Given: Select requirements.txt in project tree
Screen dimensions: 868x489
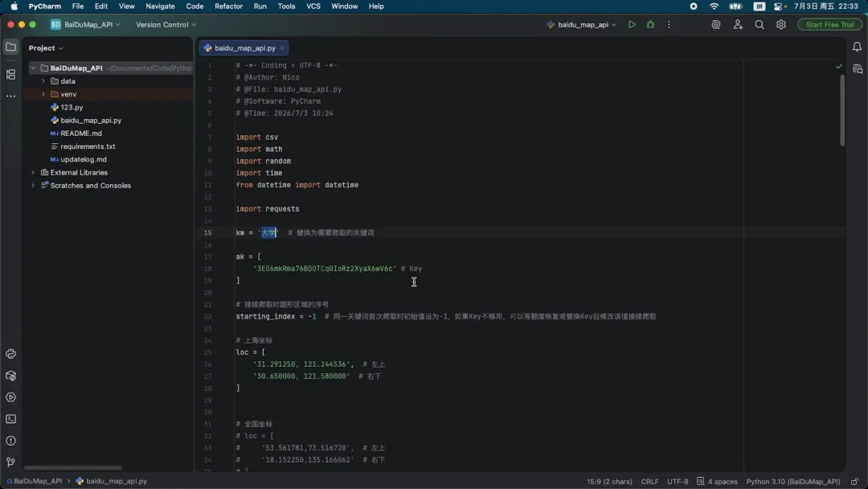Looking at the screenshot, I should click(x=88, y=146).
